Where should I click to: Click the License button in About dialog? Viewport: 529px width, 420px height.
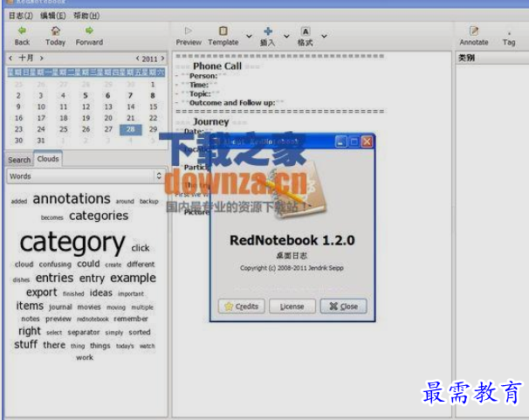point(292,306)
